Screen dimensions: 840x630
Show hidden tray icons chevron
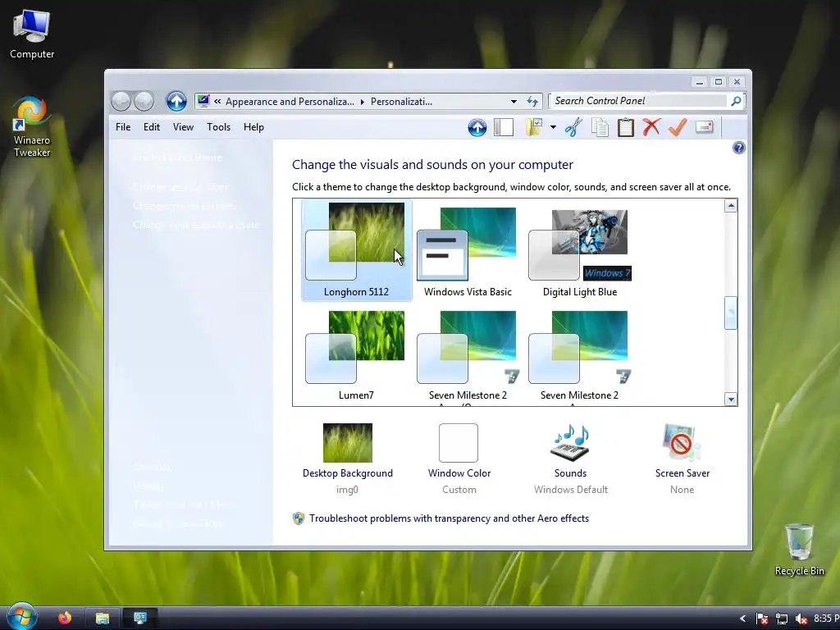point(742,619)
